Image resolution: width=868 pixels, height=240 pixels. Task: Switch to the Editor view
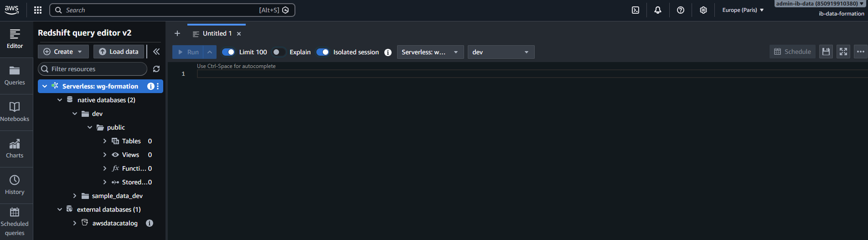15,39
